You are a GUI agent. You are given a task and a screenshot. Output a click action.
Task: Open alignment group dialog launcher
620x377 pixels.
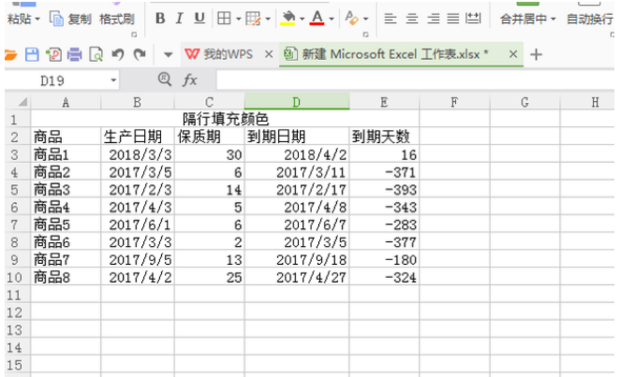click(x=612, y=35)
